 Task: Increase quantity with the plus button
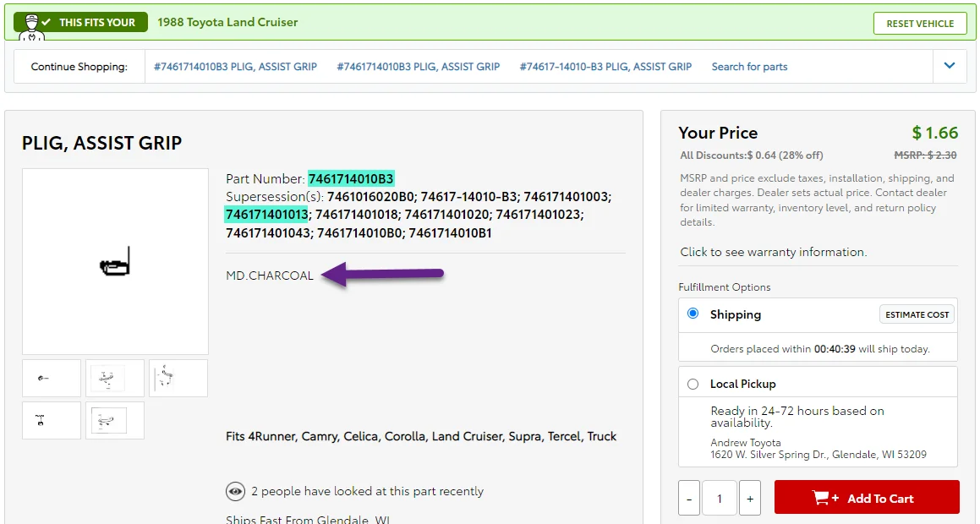click(x=750, y=499)
